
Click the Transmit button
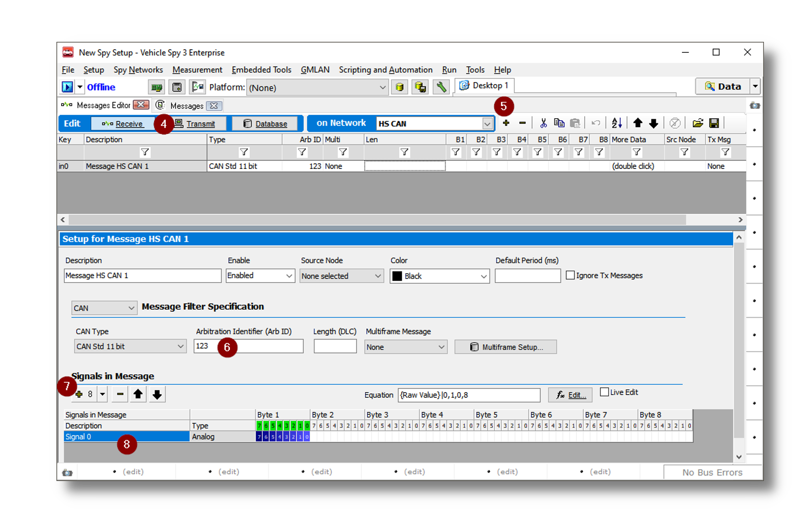[x=200, y=124]
